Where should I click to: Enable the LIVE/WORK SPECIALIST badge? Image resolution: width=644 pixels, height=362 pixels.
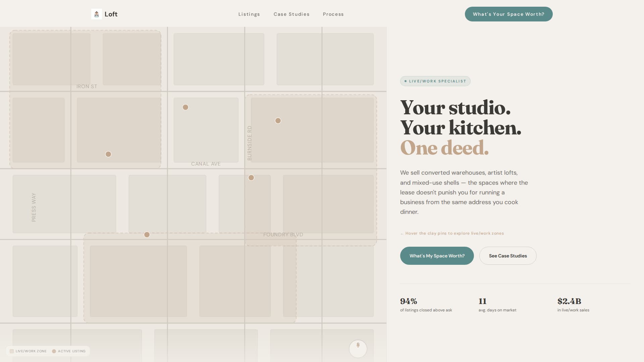(x=435, y=81)
